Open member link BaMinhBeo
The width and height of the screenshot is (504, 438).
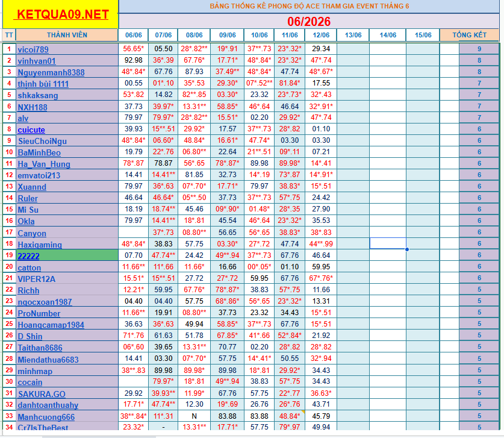[39, 153]
